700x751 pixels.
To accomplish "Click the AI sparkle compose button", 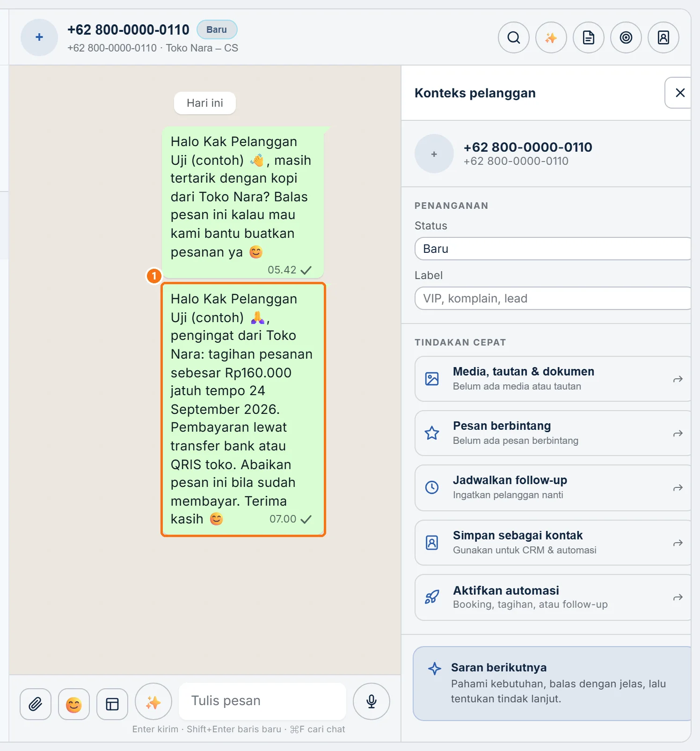I will [153, 701].
